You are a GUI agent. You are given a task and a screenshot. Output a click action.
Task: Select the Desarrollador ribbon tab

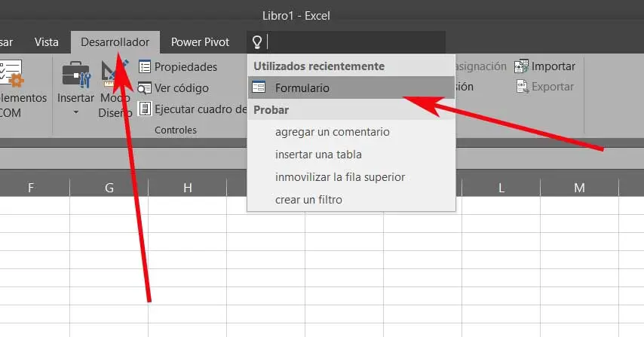point(115,42)
